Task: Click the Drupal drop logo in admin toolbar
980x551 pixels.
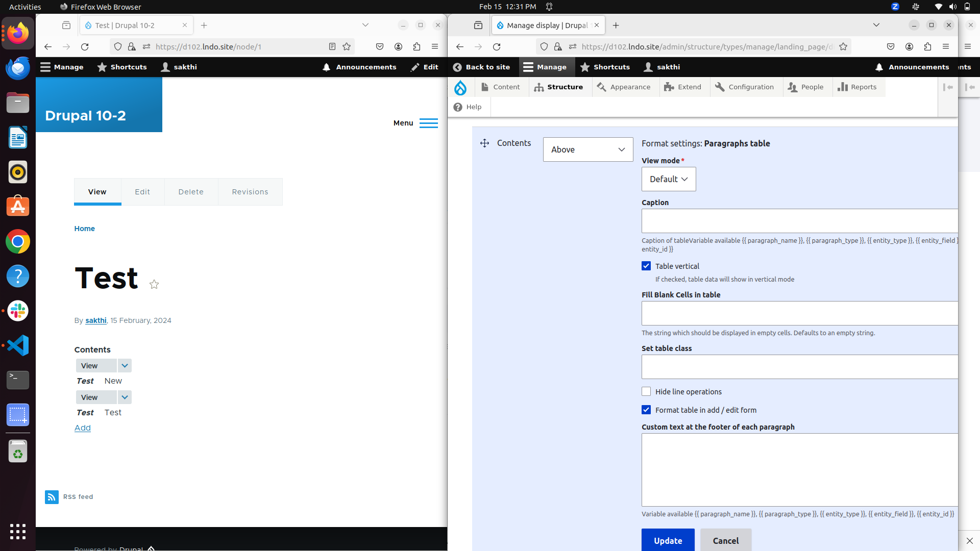Action: pos(460,88)
